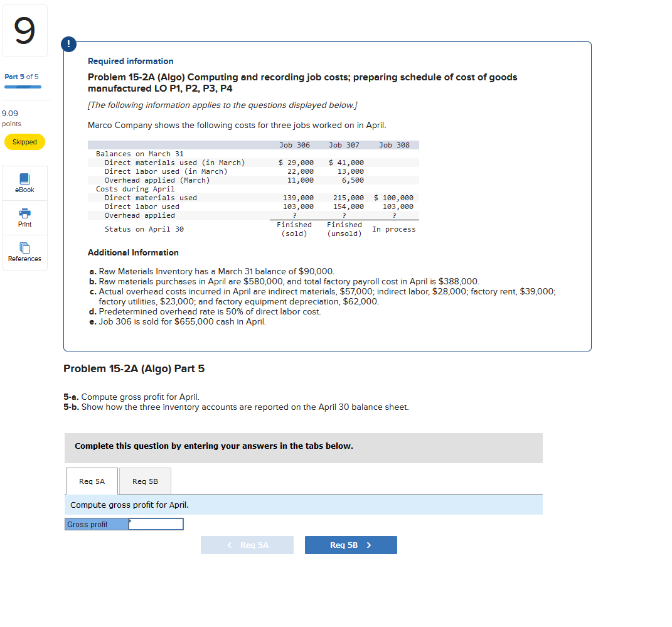Click the Skipped status badge
Viewport: 672px width, 627px height.
coord(24,142)
